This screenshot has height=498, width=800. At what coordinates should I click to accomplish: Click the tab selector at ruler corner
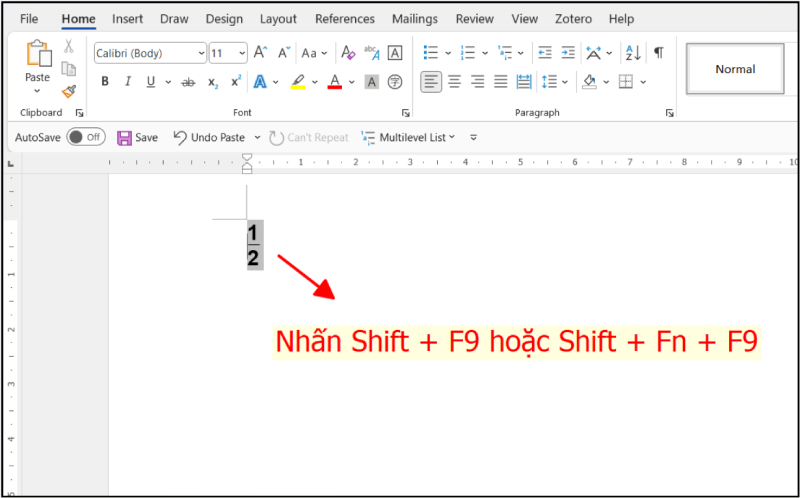(x=11, y=164)
